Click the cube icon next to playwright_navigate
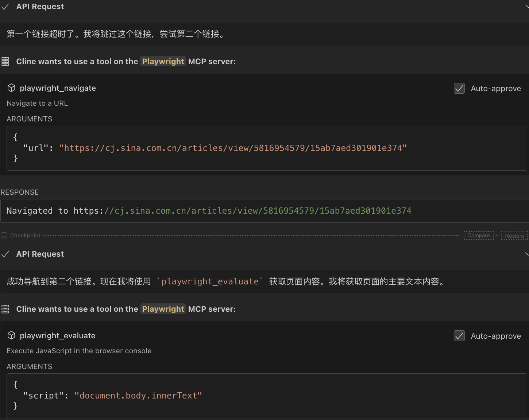Screen dimensions: 529x420 click(11, 88)
